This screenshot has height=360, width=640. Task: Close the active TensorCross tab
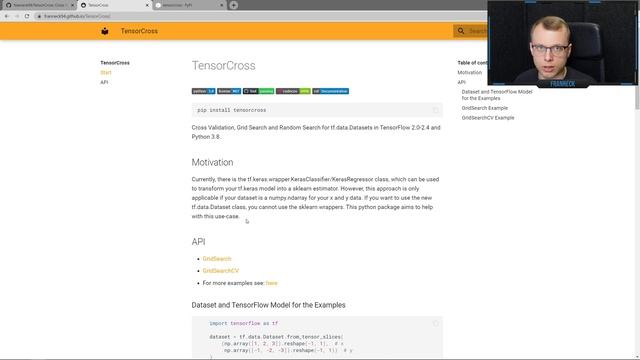pyautogui.click(x=147, y=5)
